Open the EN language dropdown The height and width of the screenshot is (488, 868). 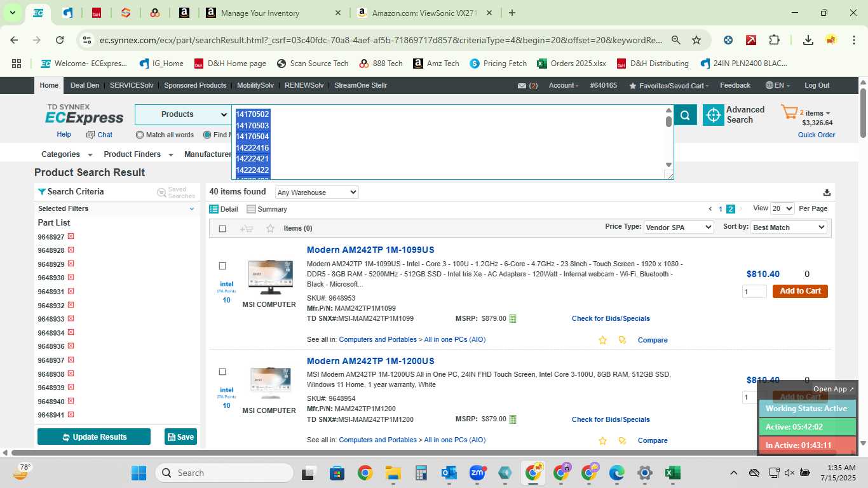click(x=778, y=85)
